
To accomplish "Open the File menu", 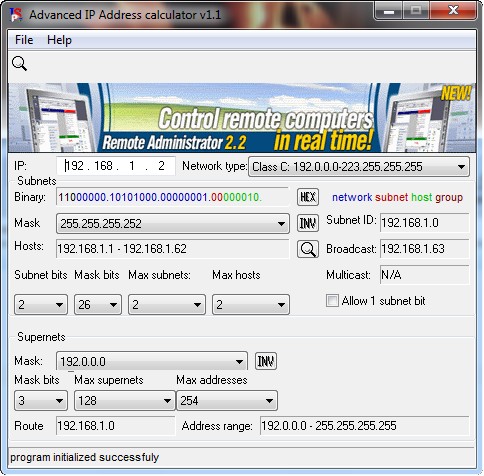I will [x=24, y=40].
